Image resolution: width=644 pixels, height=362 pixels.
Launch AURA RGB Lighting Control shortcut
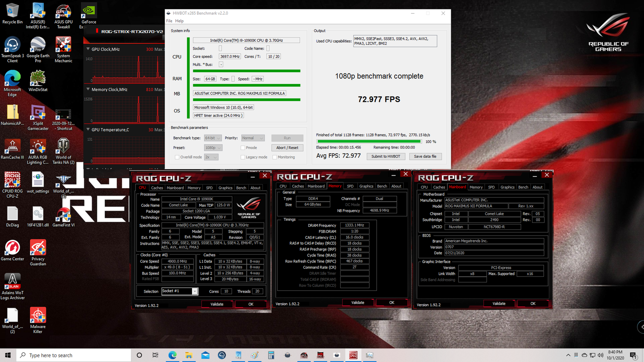click(38, 152)
